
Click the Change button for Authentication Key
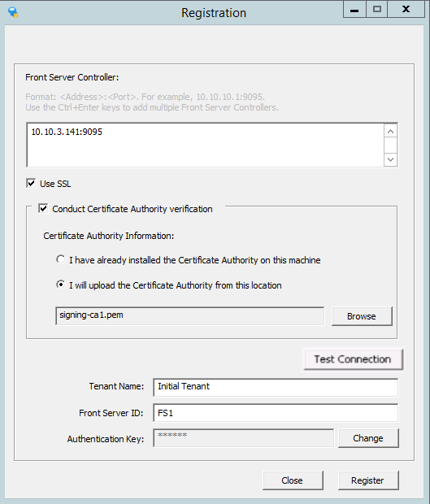tap(368, 438)
